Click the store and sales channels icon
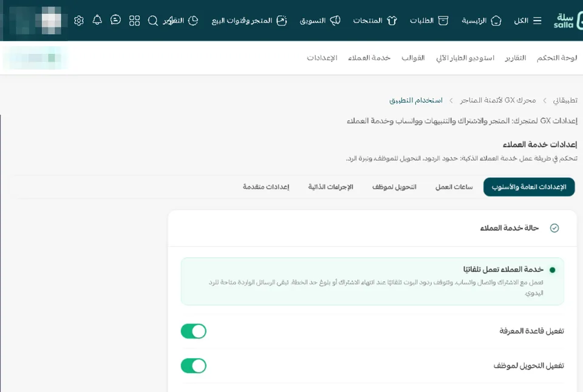The height and width of the screenshot is (392, 583). (x=282, y=21)
